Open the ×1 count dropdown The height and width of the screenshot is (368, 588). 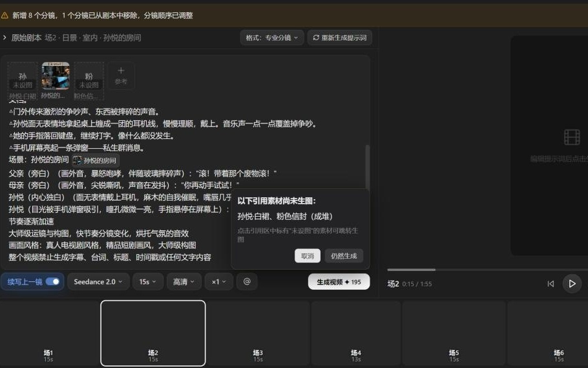pyautogui.click(x=219, y=281)
